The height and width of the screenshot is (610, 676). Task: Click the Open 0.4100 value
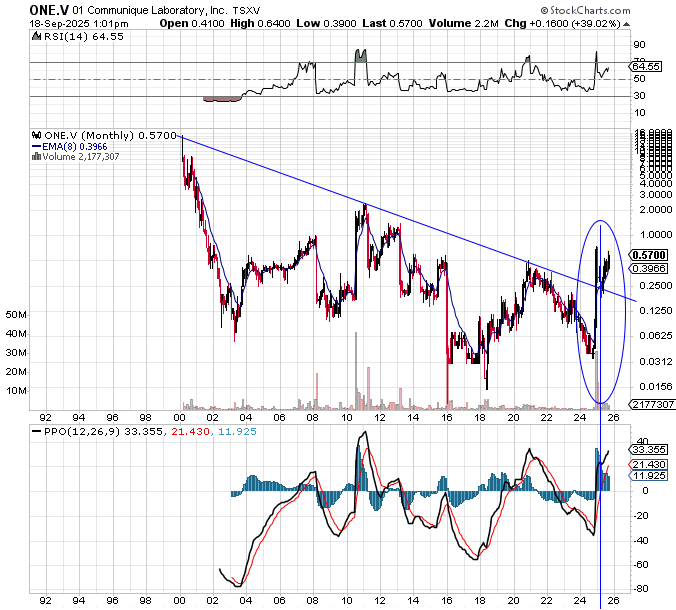click(192, 24)
